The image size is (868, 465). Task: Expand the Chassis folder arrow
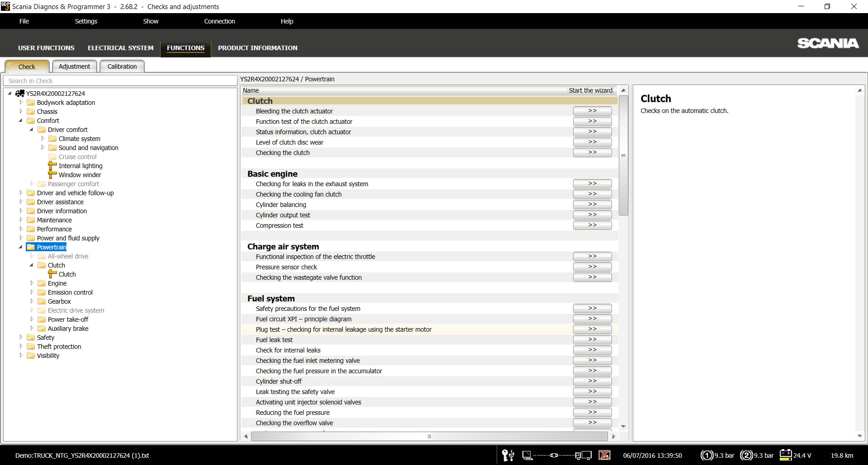tap(21, 112)
